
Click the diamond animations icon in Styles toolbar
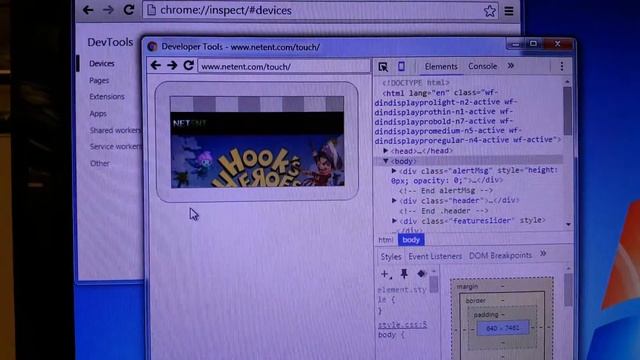[x=421, y=273]
